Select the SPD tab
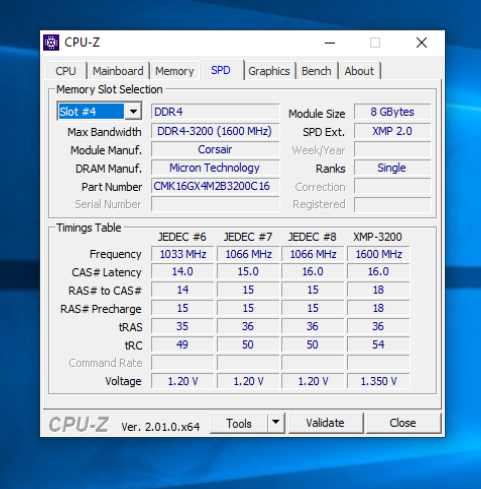Screen dimensions: 481x489 coord(221,70)
